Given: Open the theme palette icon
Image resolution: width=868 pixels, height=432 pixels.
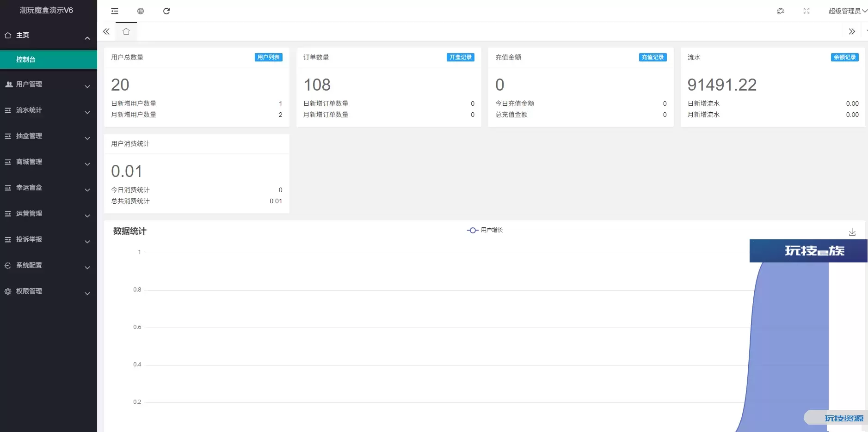Looking at the screenshot, I should [781, 11].
